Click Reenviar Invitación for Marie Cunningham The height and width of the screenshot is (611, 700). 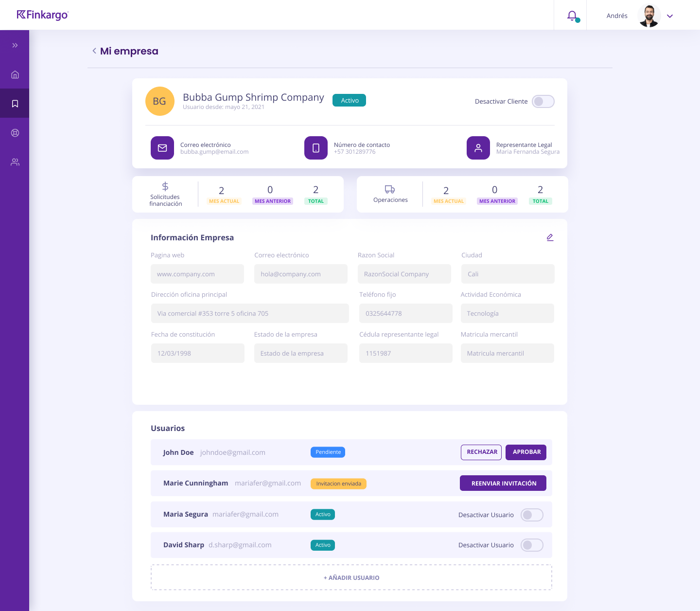[x=503, y=483]
